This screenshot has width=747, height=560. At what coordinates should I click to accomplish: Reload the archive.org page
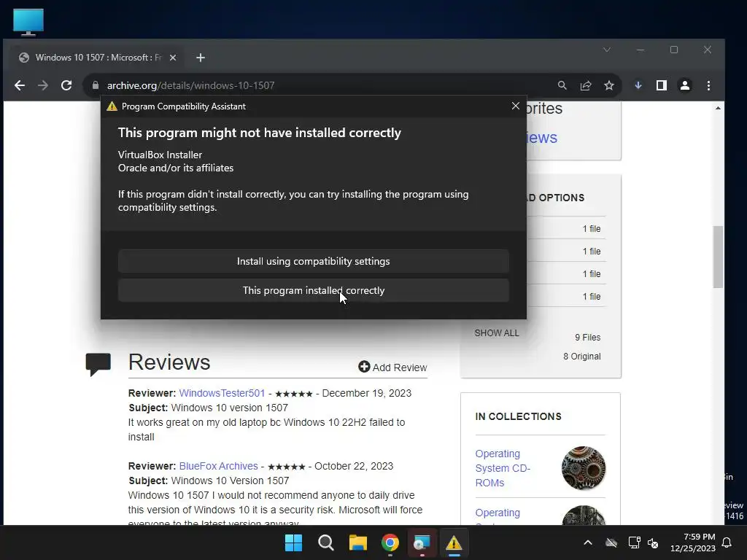66,86
